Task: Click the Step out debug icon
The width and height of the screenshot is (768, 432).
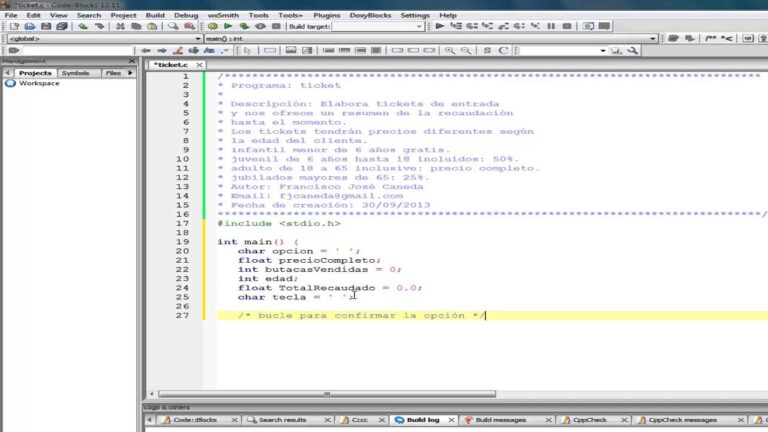Action: 504,26
